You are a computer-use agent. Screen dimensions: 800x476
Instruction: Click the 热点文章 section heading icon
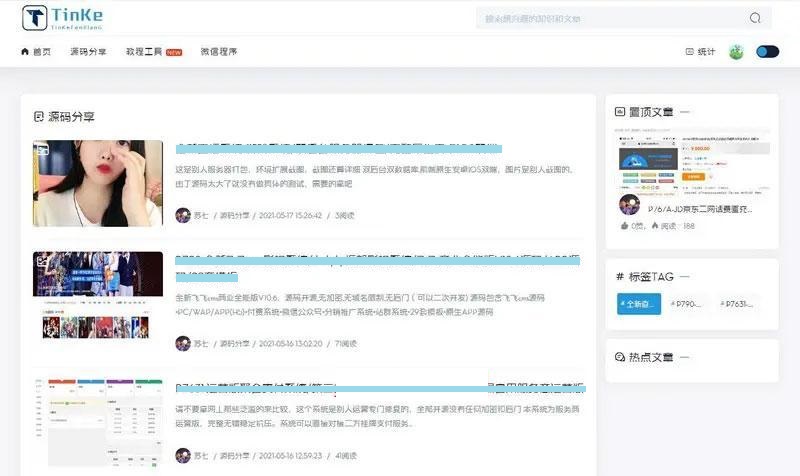621,357
